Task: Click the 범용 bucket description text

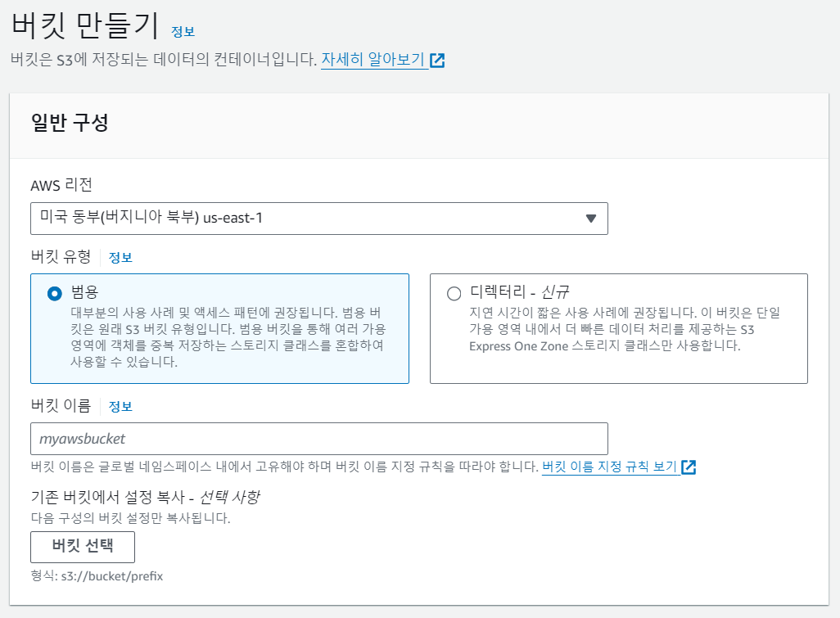Action: coord(228,337)
